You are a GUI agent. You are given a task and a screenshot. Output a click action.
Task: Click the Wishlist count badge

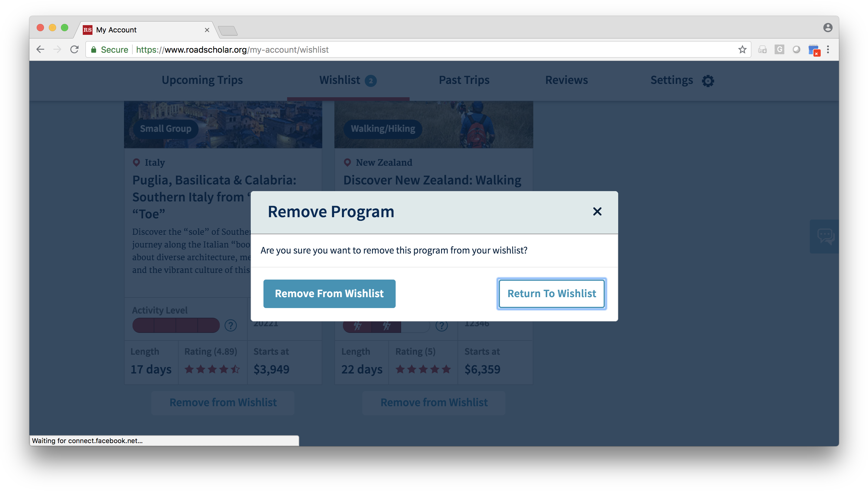point(370,81)
